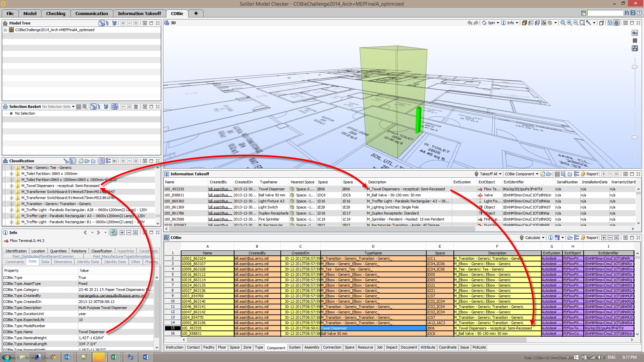644x362 pixels.
Task: Toggle the grid display in 3D view
Action: (x=635, y=41)
